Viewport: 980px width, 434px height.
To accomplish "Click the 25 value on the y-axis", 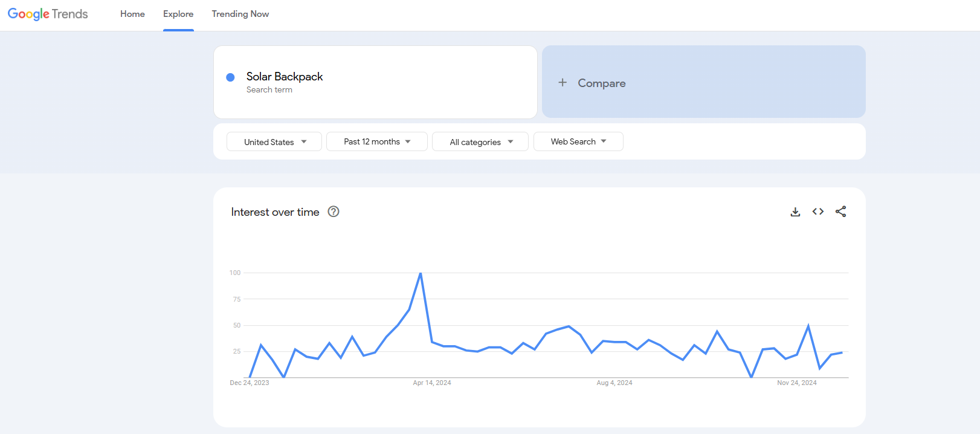I will coord(237,351).
